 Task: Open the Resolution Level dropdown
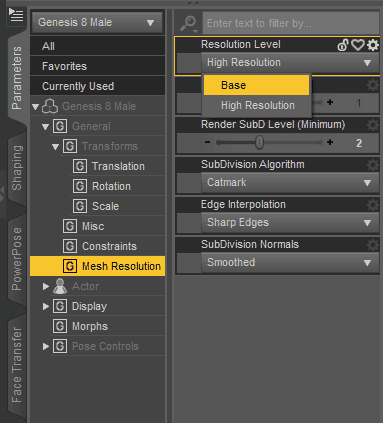[x=290, y=63]
